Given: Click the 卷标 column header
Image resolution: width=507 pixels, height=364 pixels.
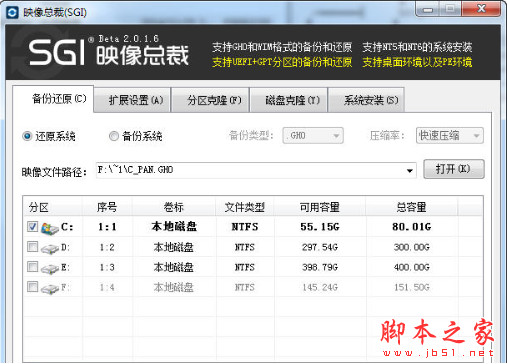Looking at the screenshot, I should click(174, 207).
